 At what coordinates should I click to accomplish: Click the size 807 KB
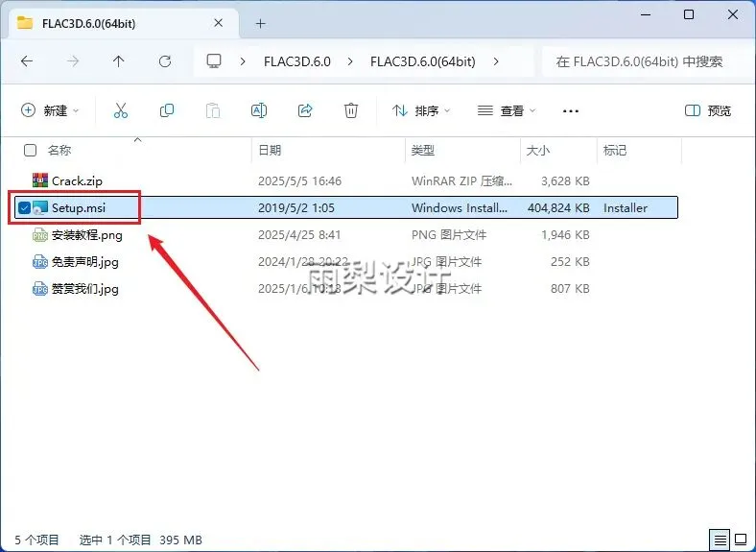tap(570, 289)
